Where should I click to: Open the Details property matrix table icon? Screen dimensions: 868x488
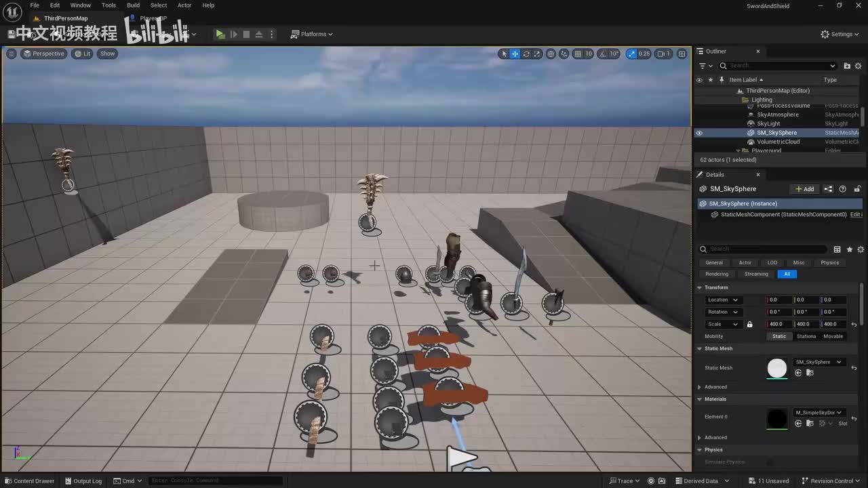(x=837, y=249)
